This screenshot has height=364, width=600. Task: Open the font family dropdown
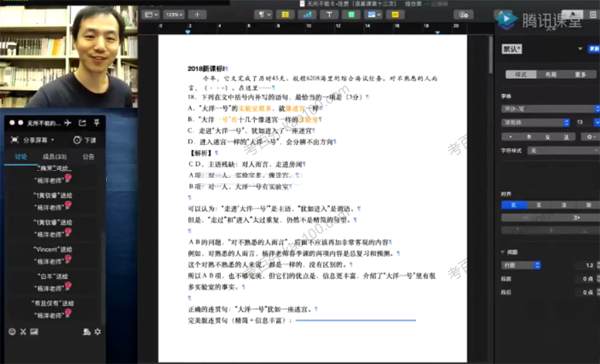[550, 109]
